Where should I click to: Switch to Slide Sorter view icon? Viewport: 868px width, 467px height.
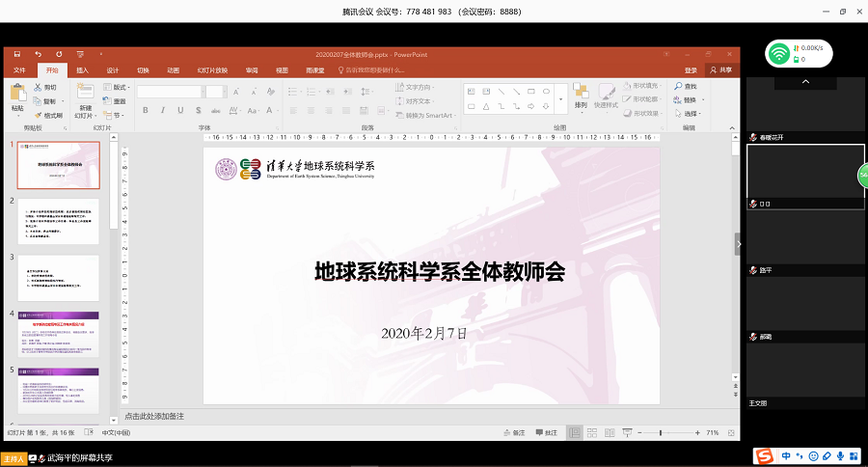tap(592, 432)
